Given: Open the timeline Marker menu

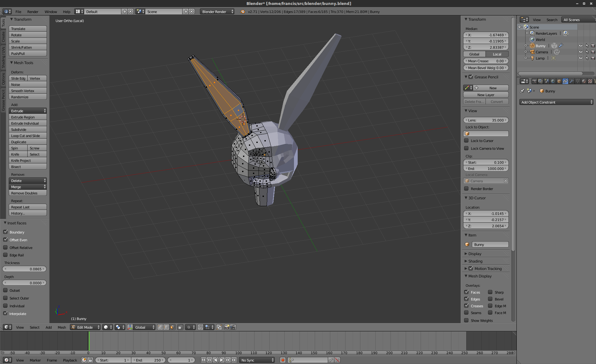Looking at the screenshot, I should (35, 360).
